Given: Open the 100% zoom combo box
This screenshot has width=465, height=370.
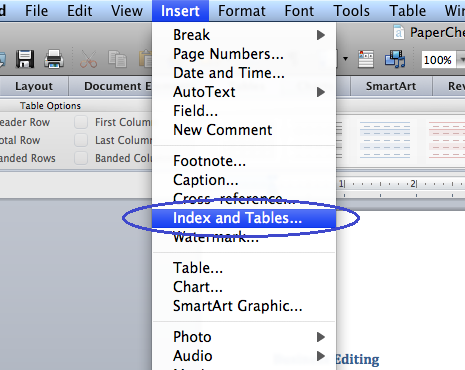Looking at the screenshot, I should click(443, 60).
